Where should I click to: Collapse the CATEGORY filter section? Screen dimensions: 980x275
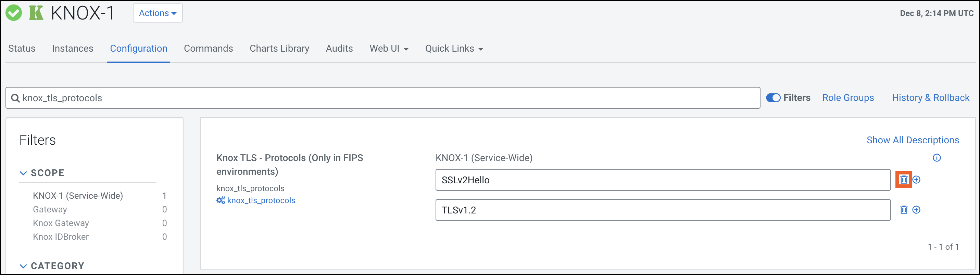coord(23,266)
